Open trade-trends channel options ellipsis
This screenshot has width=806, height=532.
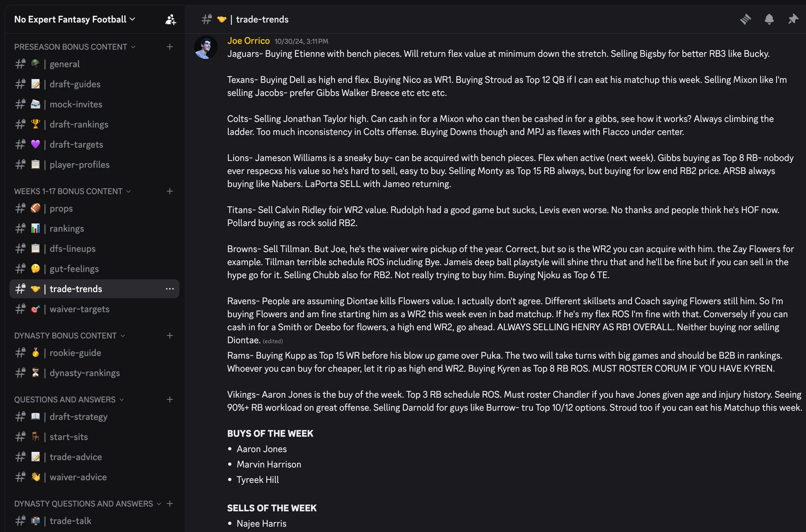click(x=170, y=289)
